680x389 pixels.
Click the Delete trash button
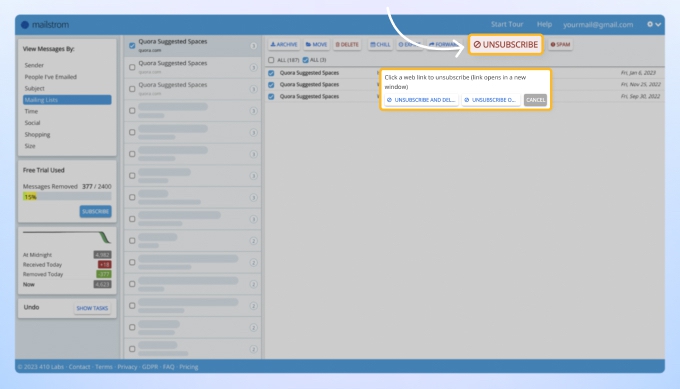click(347, 45)
